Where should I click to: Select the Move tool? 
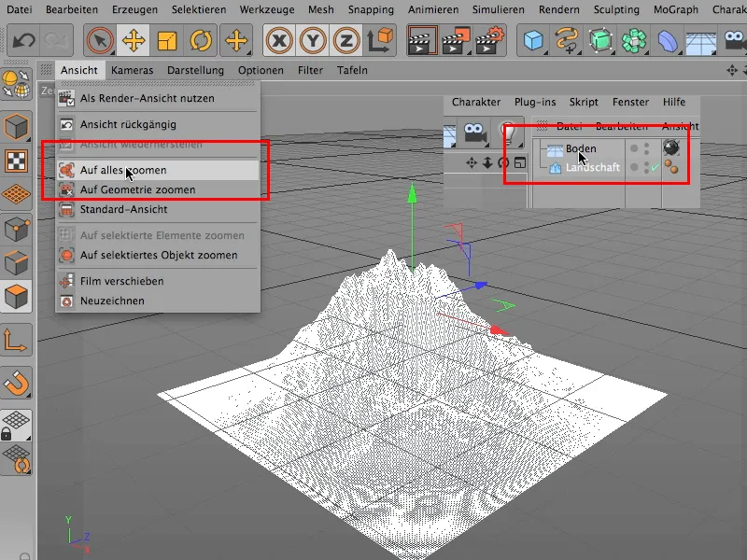pos(134,40)
